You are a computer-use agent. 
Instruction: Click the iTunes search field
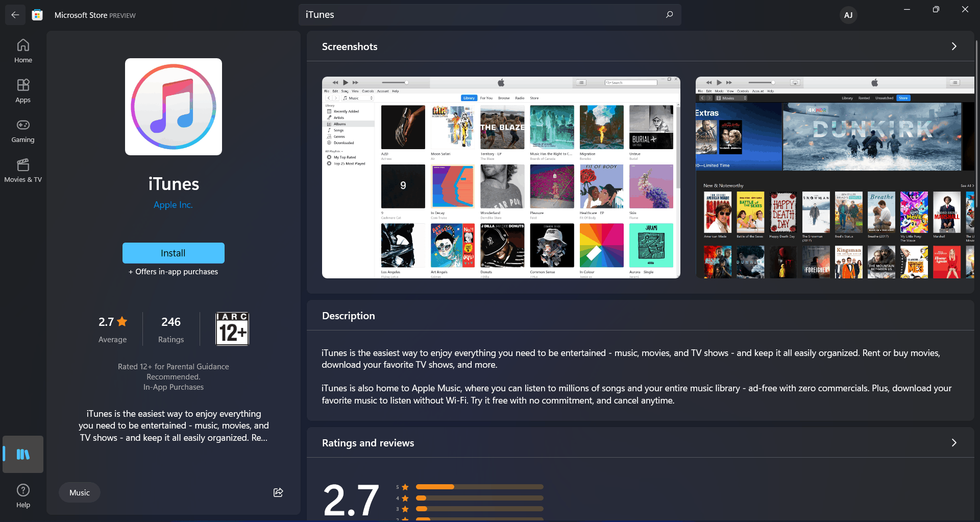point(480,15)
